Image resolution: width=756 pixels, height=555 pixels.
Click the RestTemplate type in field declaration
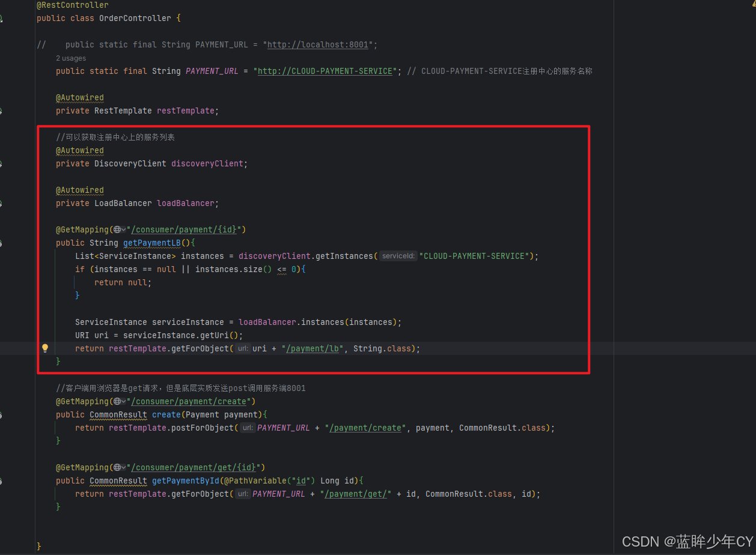pos(123,111)
